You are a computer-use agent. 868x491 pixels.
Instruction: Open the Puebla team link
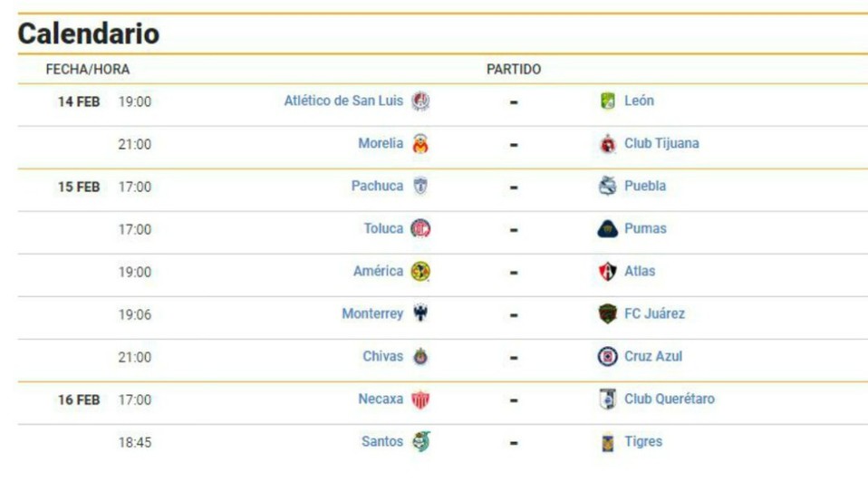(645, 186)
